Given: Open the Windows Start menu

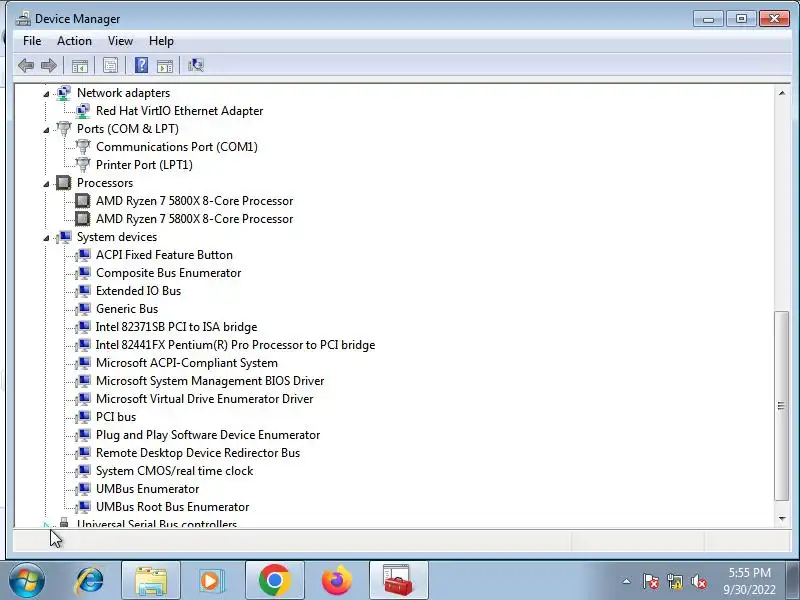Looking at the screenshot, I should click(x=26, y=581).
